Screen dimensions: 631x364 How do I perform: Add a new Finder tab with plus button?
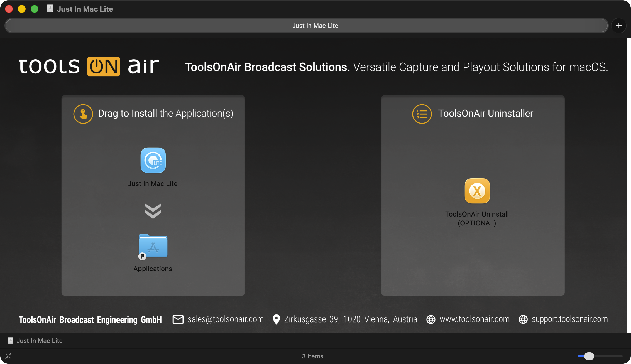[619, 26]
